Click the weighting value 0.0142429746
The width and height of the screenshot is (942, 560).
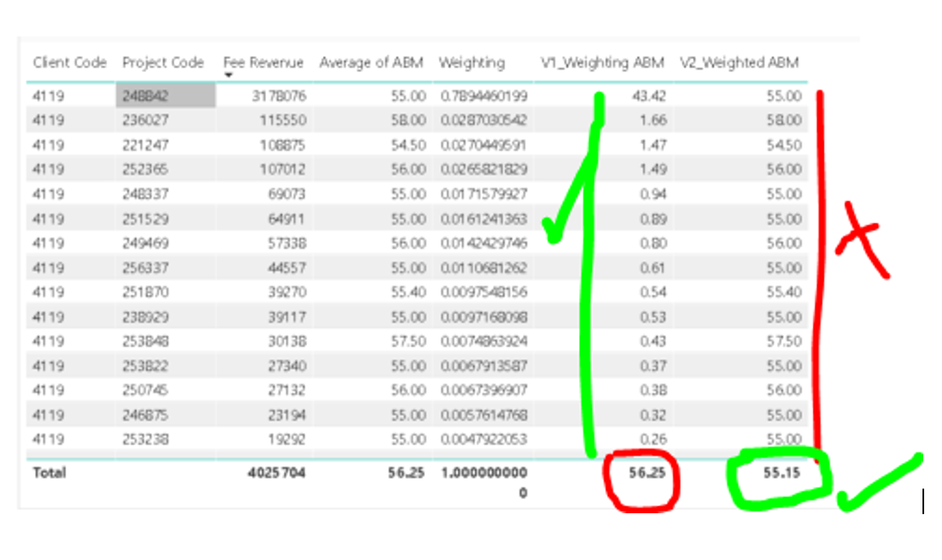point(484,243)
